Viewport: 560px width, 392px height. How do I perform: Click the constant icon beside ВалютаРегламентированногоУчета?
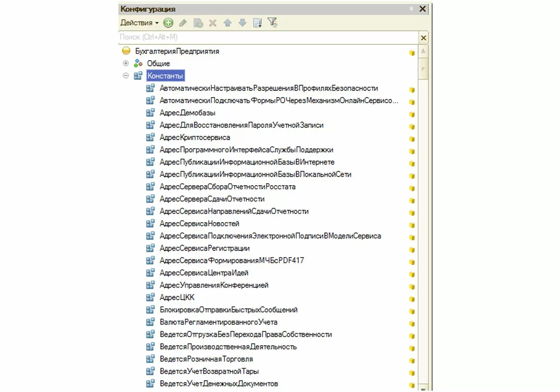[x=150, y=322]
